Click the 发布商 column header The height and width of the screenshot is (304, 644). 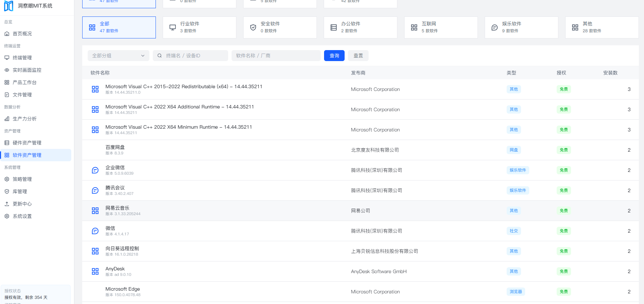(x=358, y=73)
